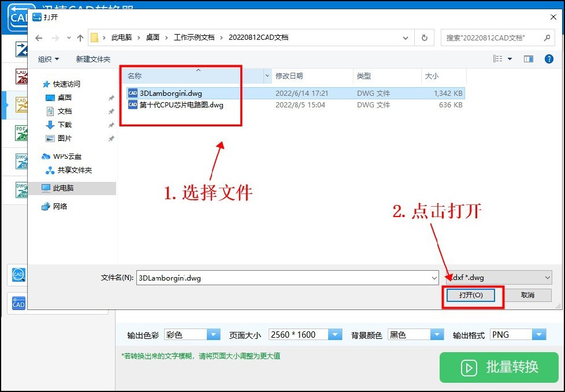
Task: Click the 批量转换 button
Action: [x=498, y=368]
